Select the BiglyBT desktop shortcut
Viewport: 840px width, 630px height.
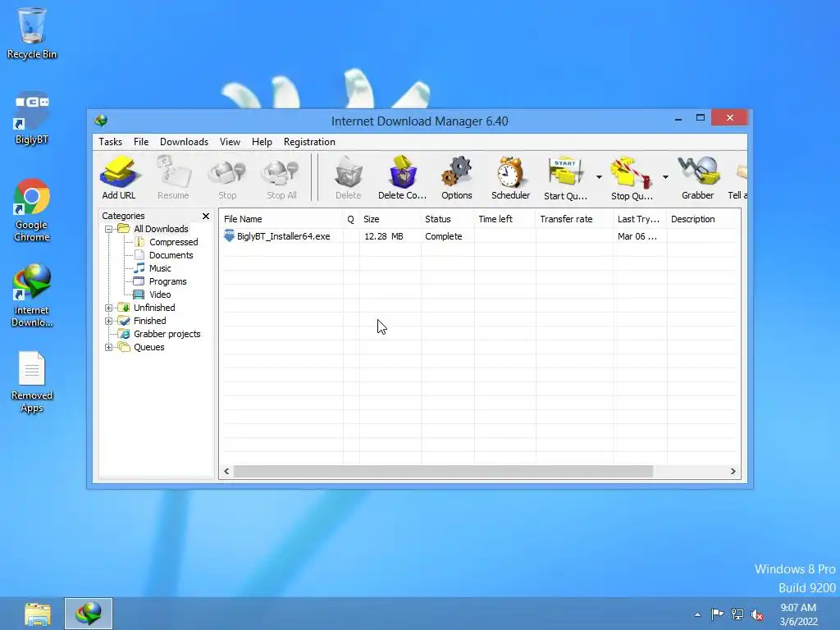point(32,118)
